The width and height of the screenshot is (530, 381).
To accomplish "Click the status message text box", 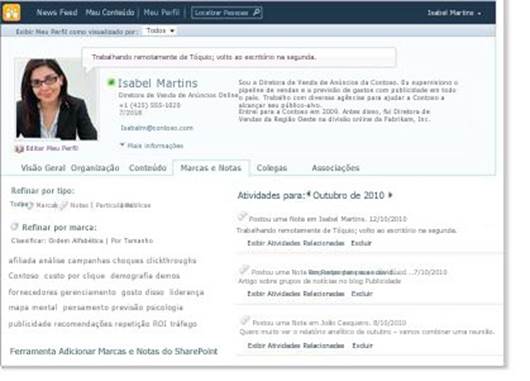I will click(x=239, y=57).
